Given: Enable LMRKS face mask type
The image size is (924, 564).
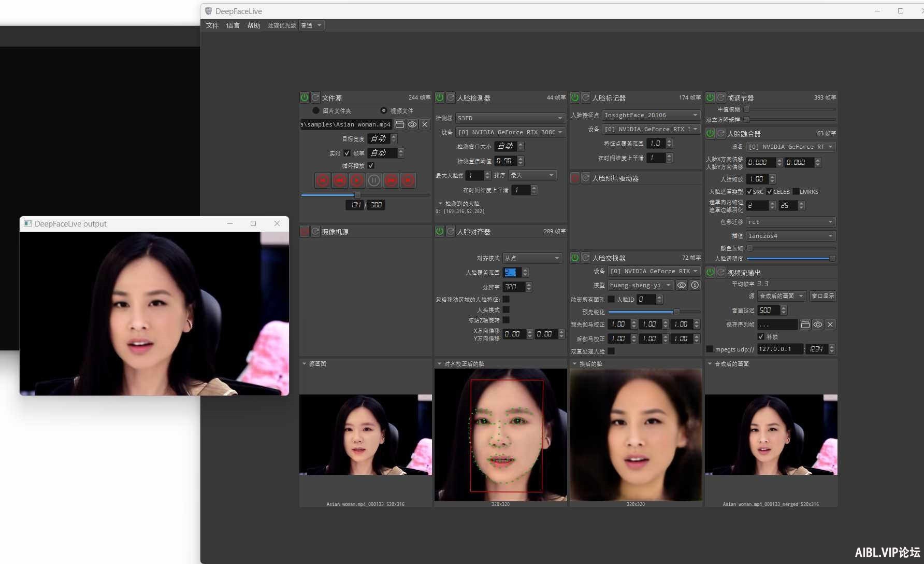Looking at the screenshot, I should (x=796, y=191).
